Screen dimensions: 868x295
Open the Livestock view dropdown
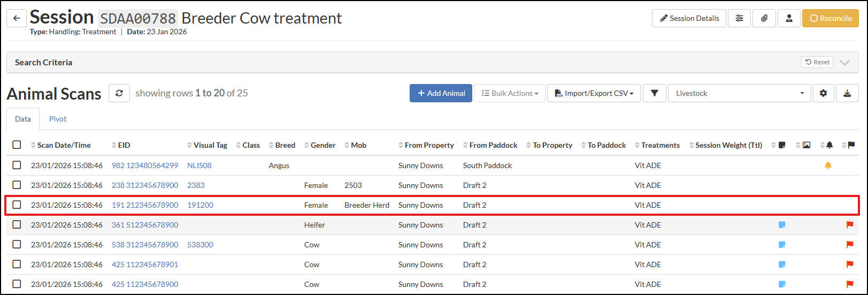pyautogui.click(x=740, y=93)
